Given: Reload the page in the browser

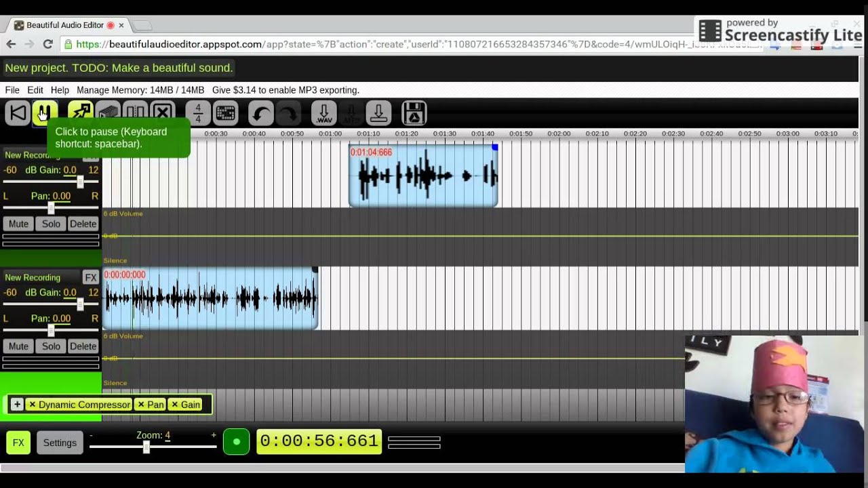Looking at the screenshot, I should 47,44.
